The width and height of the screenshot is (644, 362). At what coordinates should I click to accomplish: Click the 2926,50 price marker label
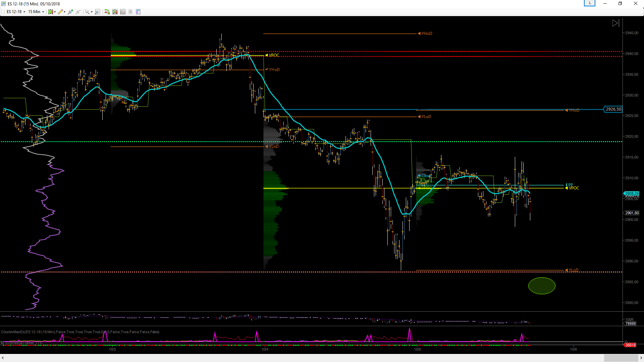tap(613, 109)
